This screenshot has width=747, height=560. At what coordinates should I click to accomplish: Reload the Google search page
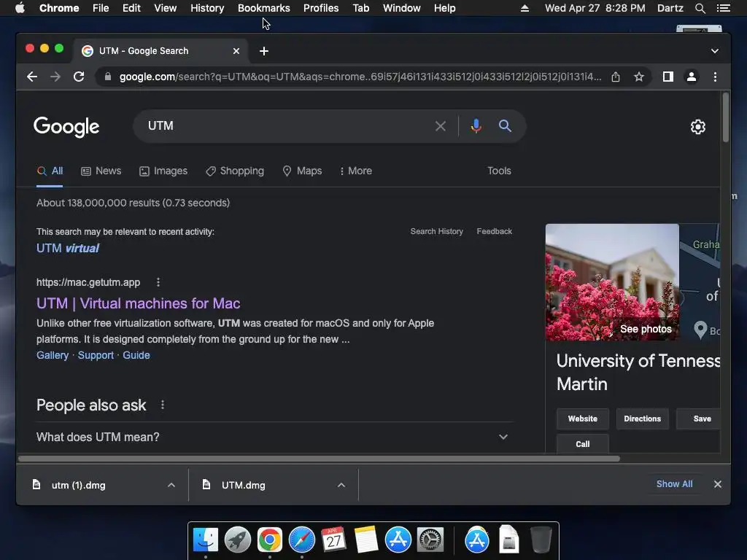(79, 77)
